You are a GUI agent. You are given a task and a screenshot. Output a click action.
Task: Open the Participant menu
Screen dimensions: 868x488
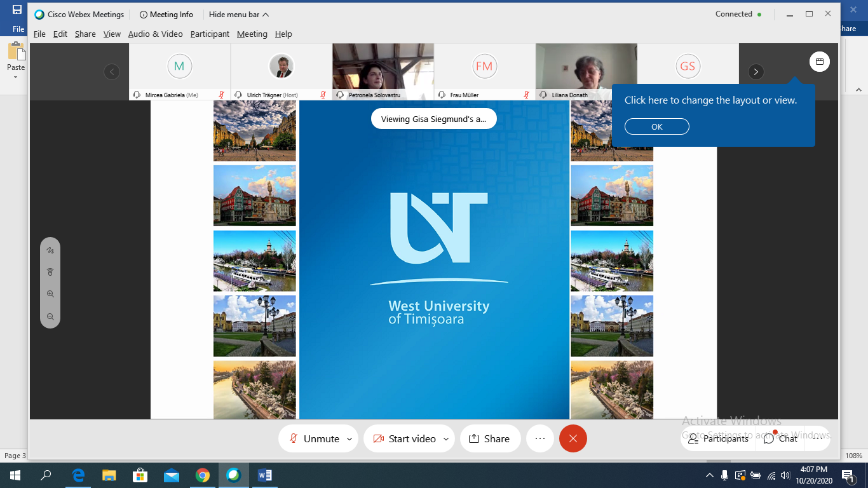[x=210, y=34]
